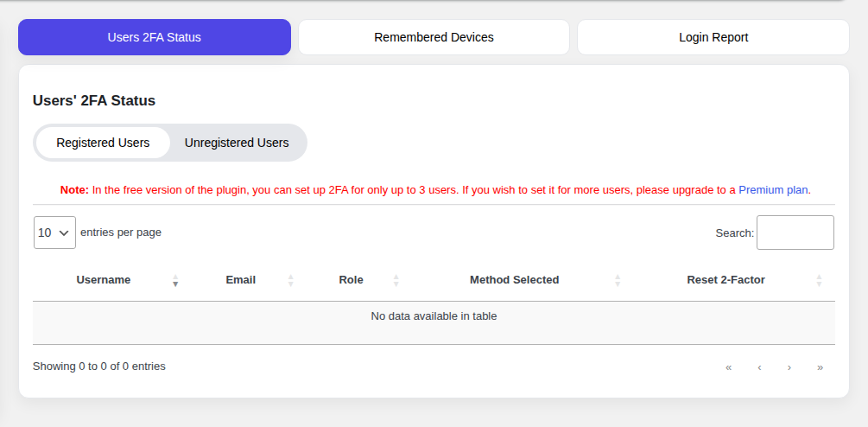Go to previous page pagination arrow

click(x=759, y=367)
